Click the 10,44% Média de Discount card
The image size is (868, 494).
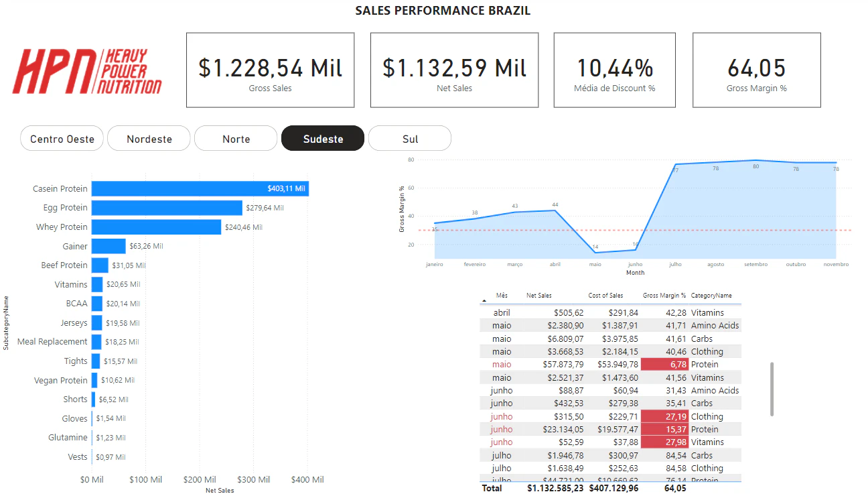(615, 69)
